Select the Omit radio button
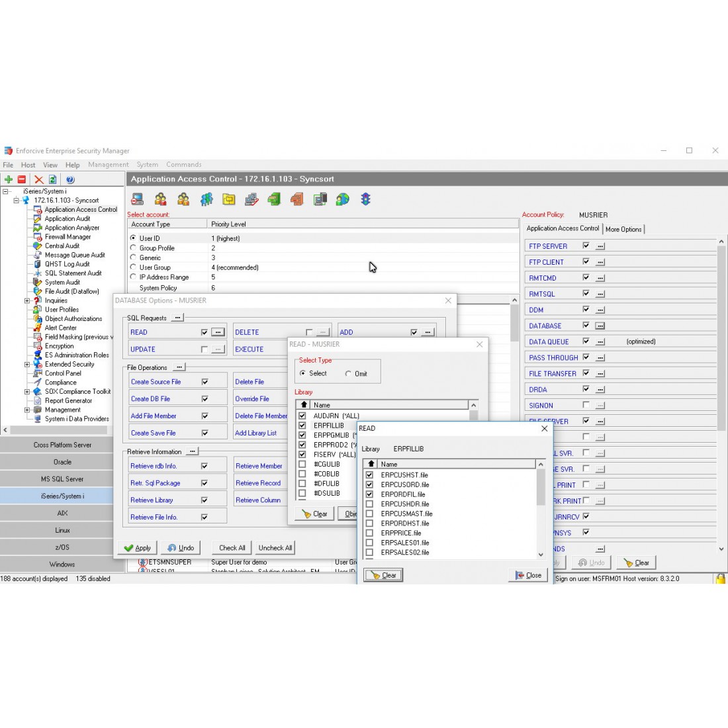 pyautogui.click(x=348, y=374)
